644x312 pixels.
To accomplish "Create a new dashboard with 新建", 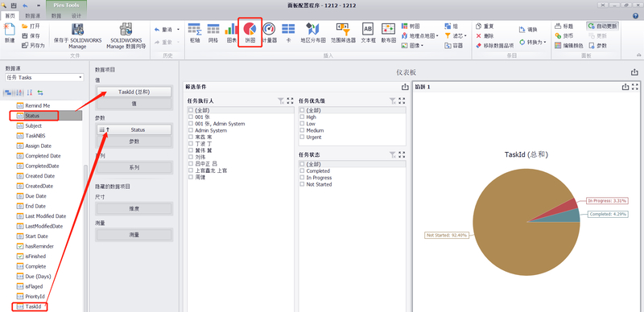I will point(9,34).
